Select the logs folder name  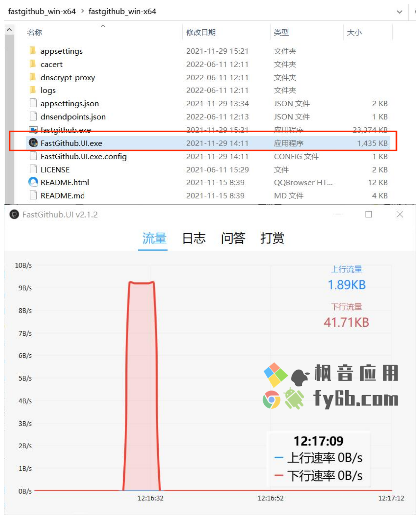(x=48, y=90)
